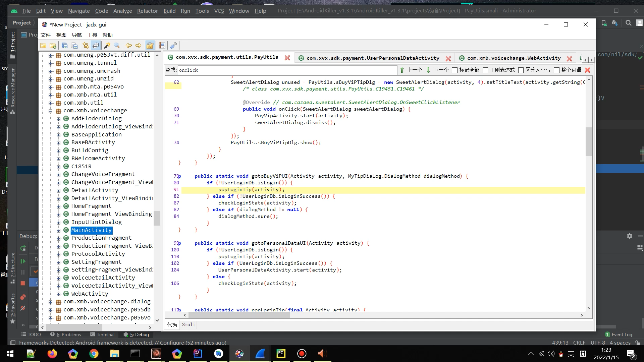The height and width of the screenshot is (362, 644).
Task: Click the search magnifier in IDE top right
Action: [629, 23]
